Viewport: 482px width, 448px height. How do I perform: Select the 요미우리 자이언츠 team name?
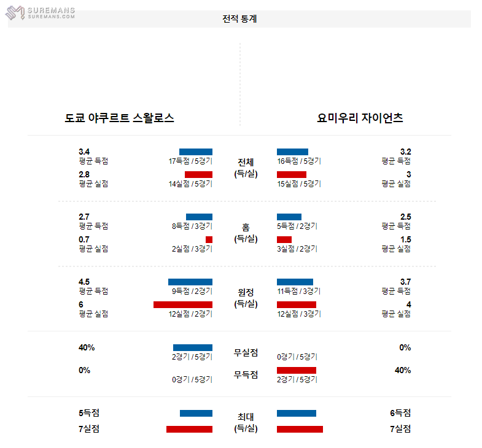click(x=360, y=118)
